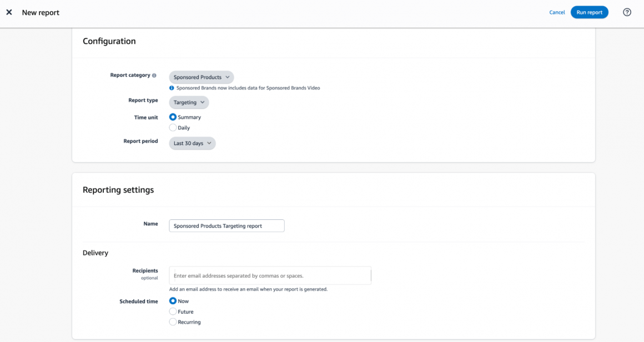Click the chevron on Sponsored Products selector
This screenshot has width=644, height=342.
click(227, 77)
